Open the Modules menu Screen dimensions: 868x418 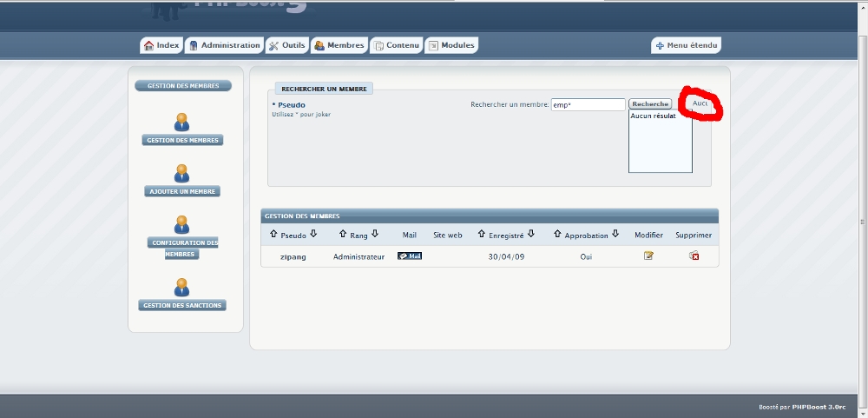coord(451,45)
